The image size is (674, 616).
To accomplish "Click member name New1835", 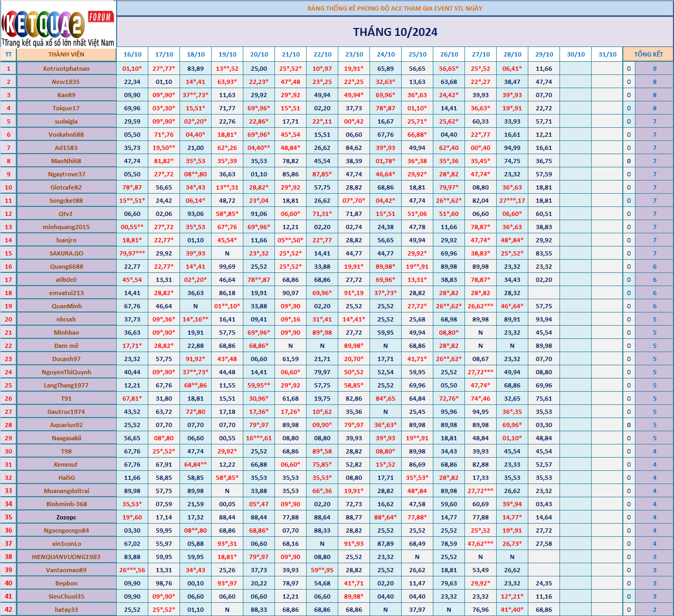I will tap(66, 82).
